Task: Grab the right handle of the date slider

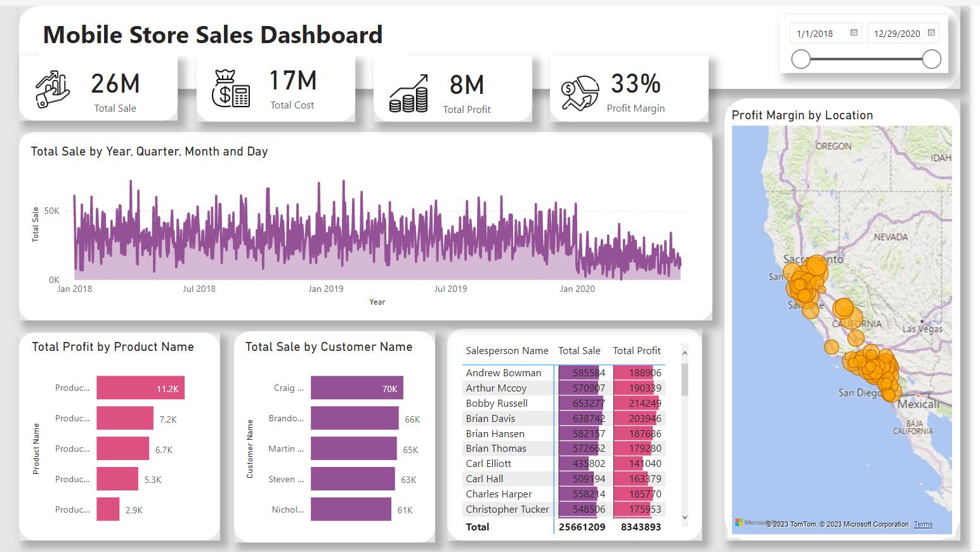Action: 932,59
